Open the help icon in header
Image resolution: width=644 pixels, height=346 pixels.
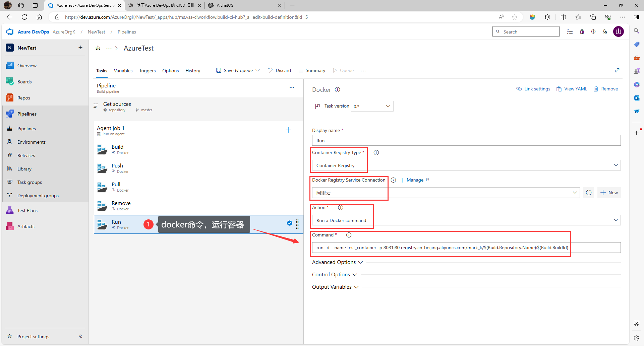[593, 32]
